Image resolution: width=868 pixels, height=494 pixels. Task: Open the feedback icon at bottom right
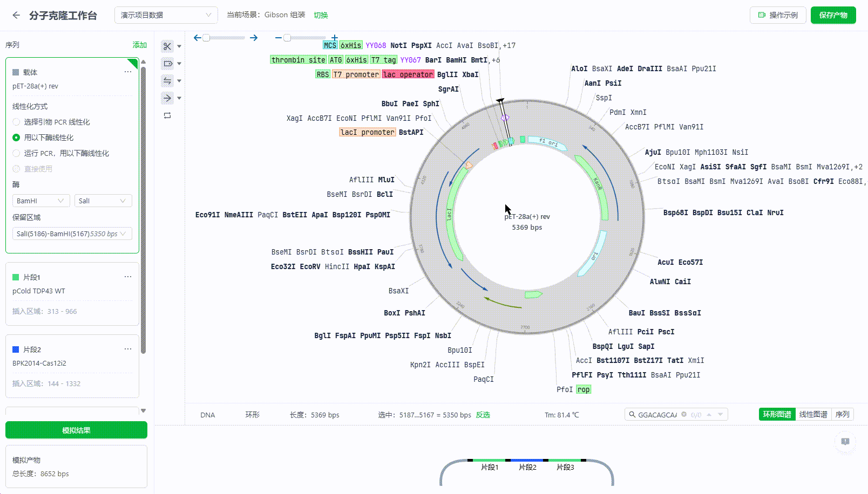coord(845,442)
